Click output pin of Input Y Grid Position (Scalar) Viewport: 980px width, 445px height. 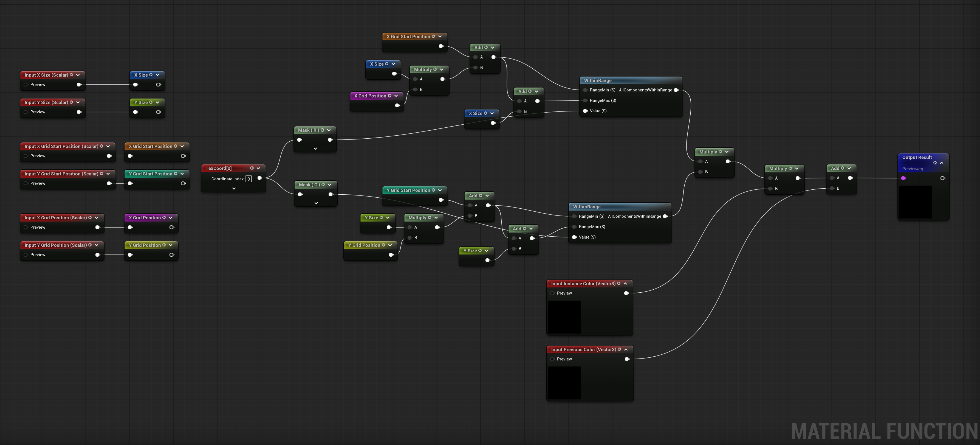click(97, 255)
